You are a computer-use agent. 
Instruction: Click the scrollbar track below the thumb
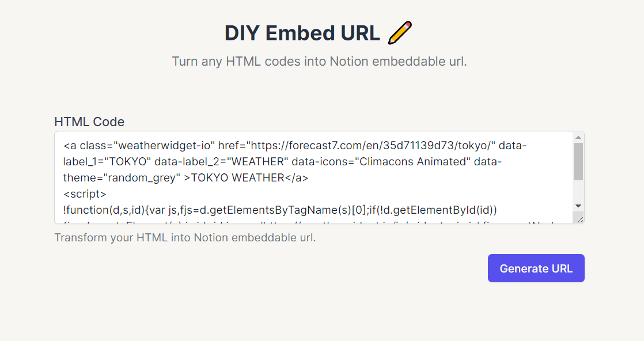point(578,191)
